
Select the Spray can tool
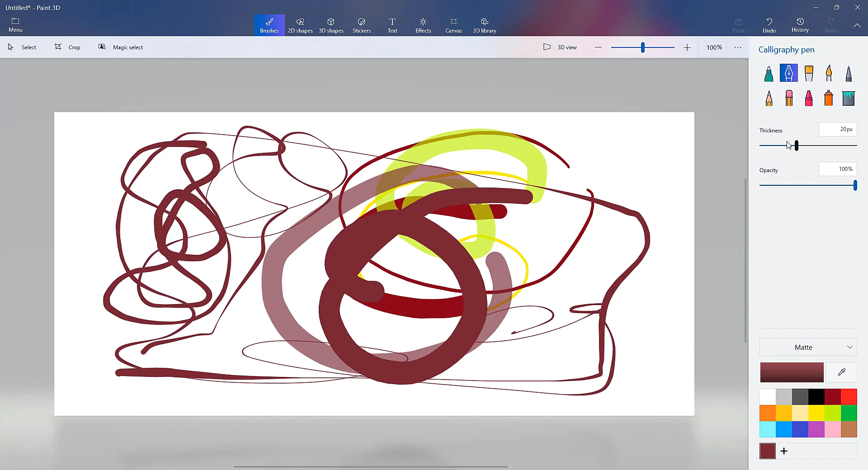click(829, 98)
